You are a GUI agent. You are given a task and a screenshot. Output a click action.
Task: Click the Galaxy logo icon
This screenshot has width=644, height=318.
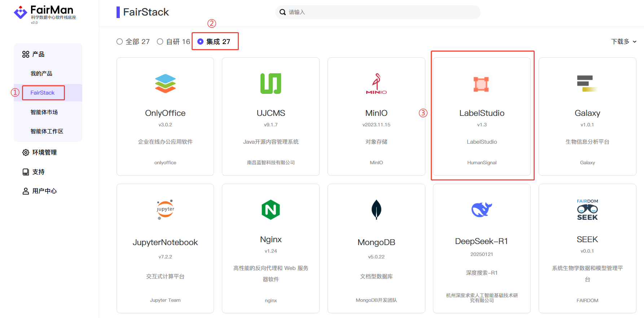pyautogui.click(x=587, y=83)
